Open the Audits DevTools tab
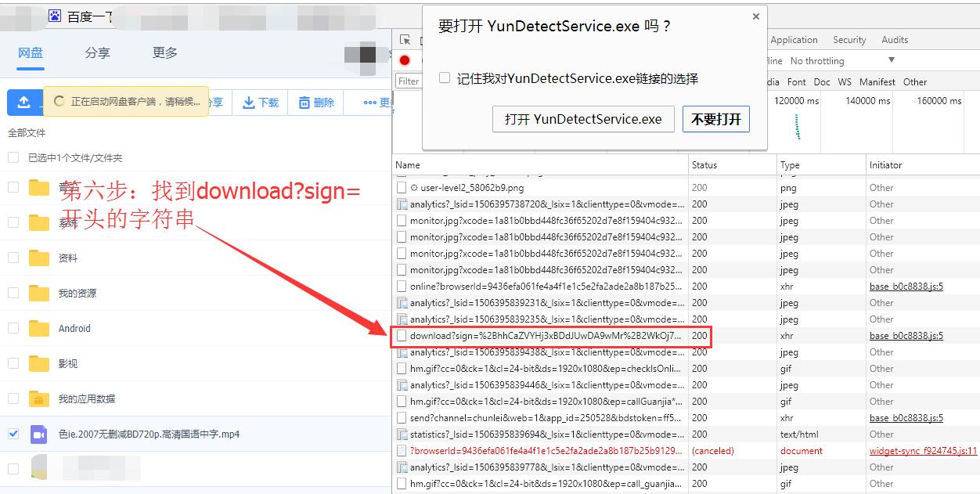This screenshot has width=980, height=494. (895, 40)
